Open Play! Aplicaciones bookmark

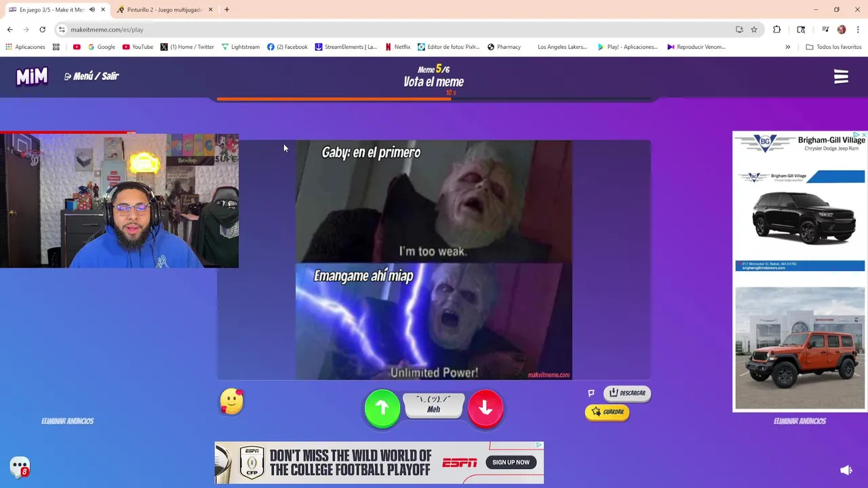click(x=627, y=47)
